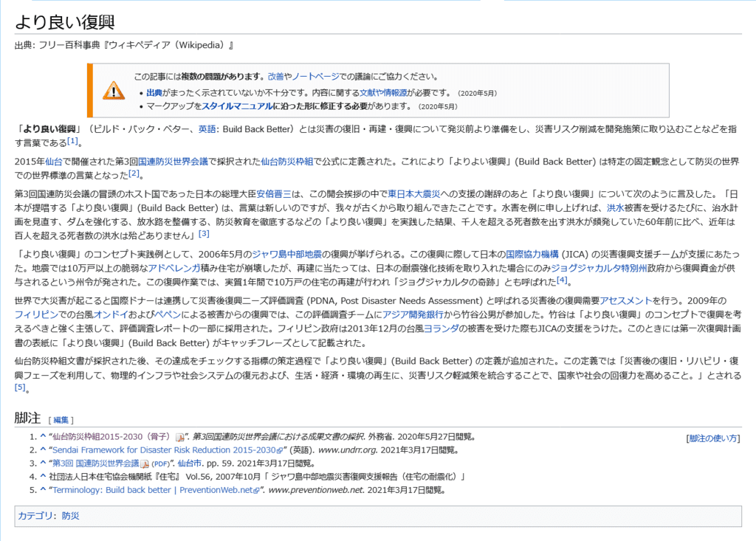Jump back via caret of footnote 3
Image resolution: width=756 pixels, height=541 pixels.
click(x=43, y=464)
